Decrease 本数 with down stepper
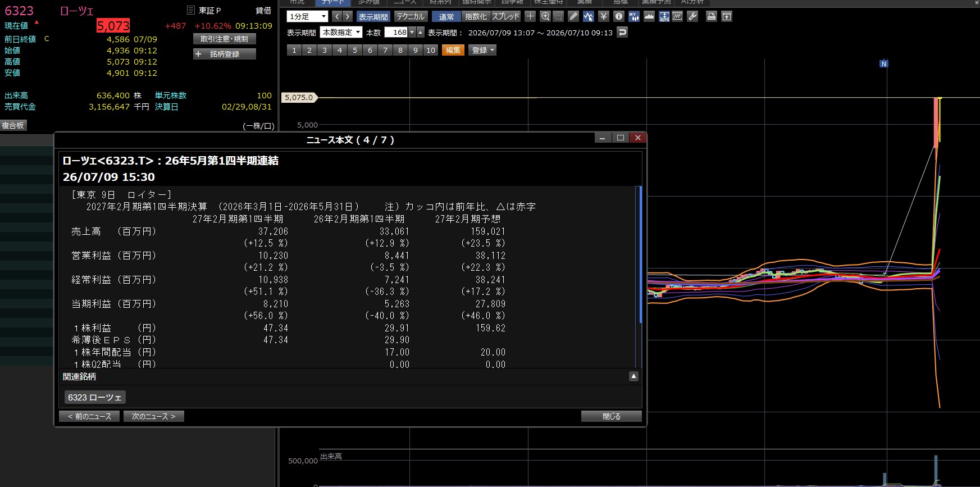The width and height of the screenshot is (980, 487). tap(412, 32)
